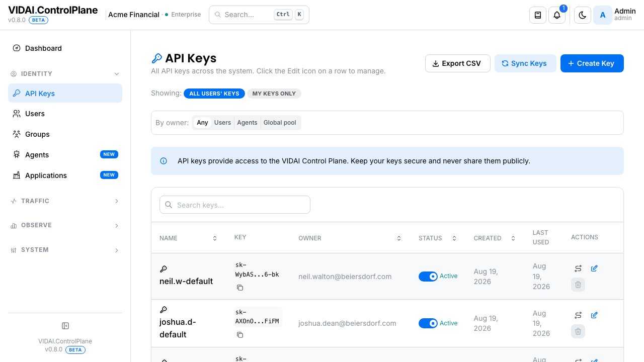The image size is (644, 362).
Task: Open Groups page
Action: (65, 134)
